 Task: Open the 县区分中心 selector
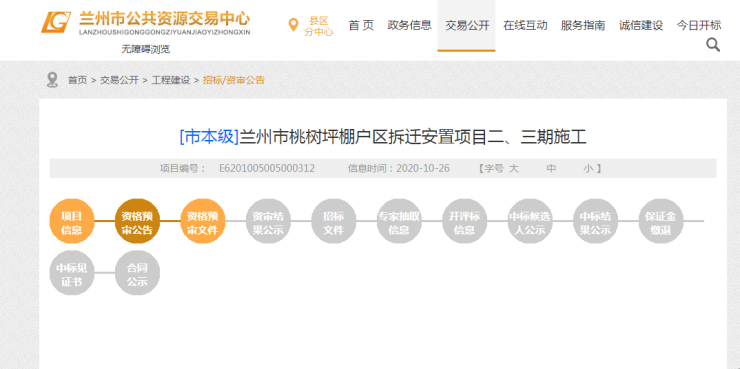(319, 26)
